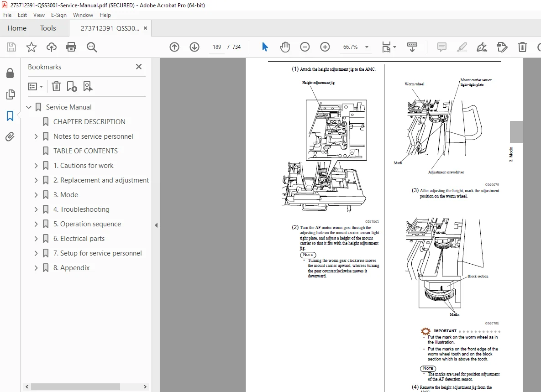The image size is (541, 392).
Task: Go to next page arrow
Action: [194, 47]
